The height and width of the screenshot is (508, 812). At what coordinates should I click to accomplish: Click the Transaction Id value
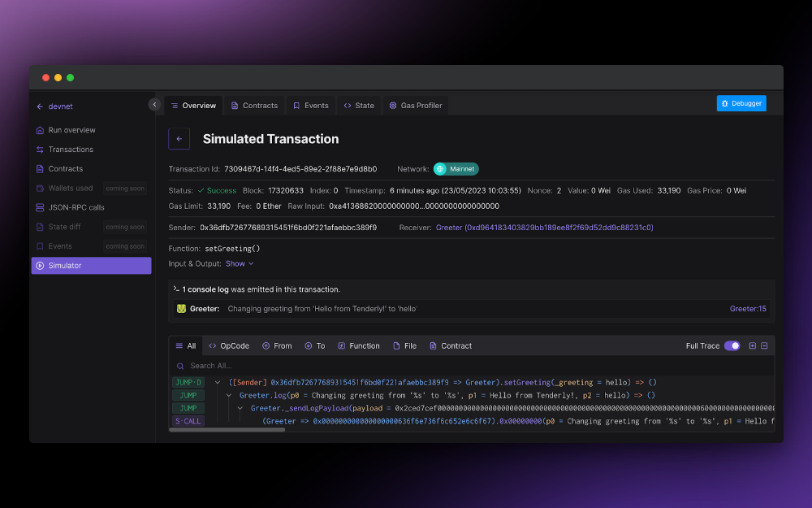pyautogui.click(x=300, y=169)
